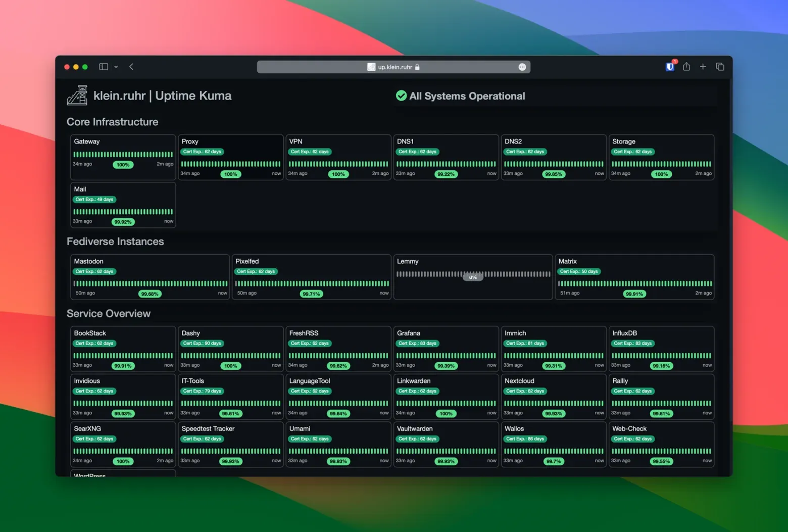The width and height of the screenshot is (788, 532).
Task: Go back with the back arrow
Action: coord(131,67)
